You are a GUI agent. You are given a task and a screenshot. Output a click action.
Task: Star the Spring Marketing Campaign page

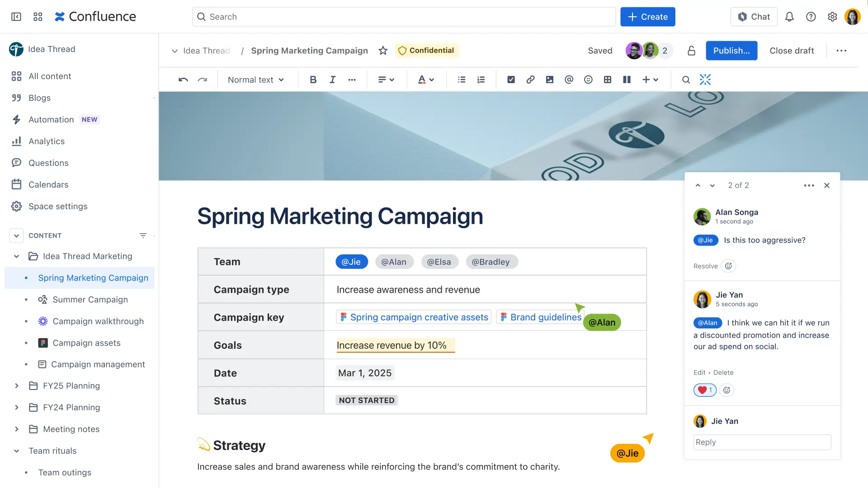[x=383, y=51]
